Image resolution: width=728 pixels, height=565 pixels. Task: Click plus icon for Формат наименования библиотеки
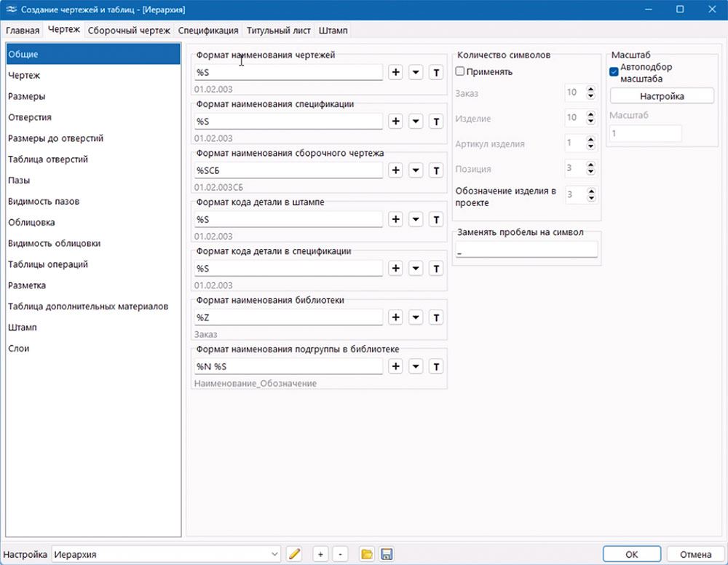click(396, 317)
